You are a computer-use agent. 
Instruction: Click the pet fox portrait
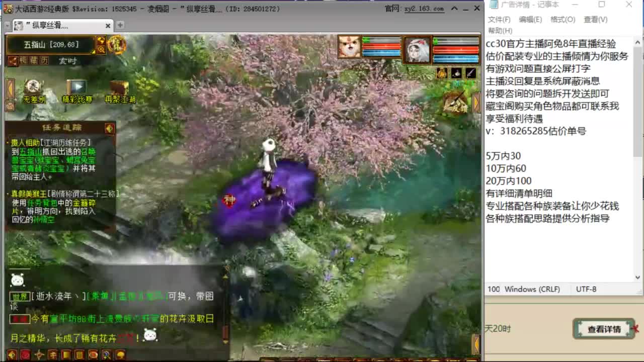pos(349,47)
